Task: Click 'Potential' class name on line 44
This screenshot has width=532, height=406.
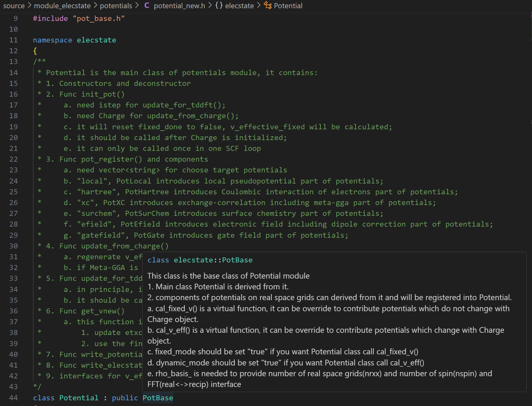Action: (x=79, y=398)
